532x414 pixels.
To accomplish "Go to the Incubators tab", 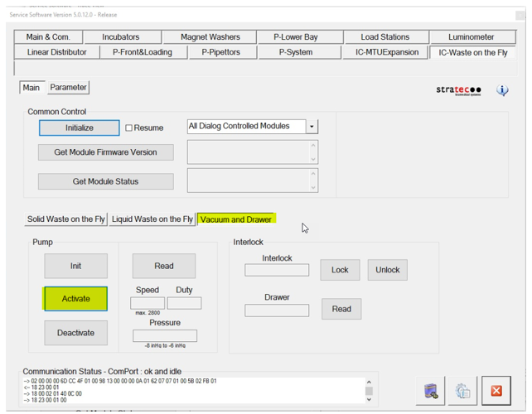I will (x=121, y=37).
